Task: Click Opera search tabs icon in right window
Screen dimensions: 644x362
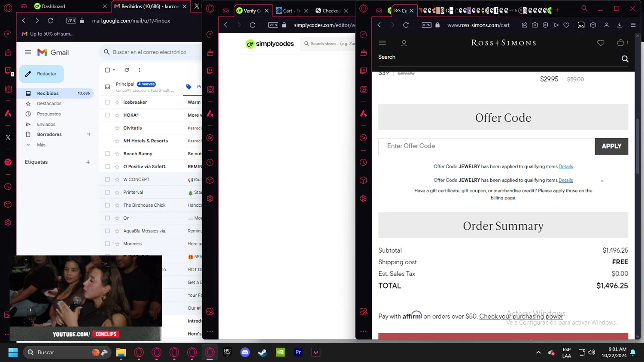Action: click(x=584, y=8)
